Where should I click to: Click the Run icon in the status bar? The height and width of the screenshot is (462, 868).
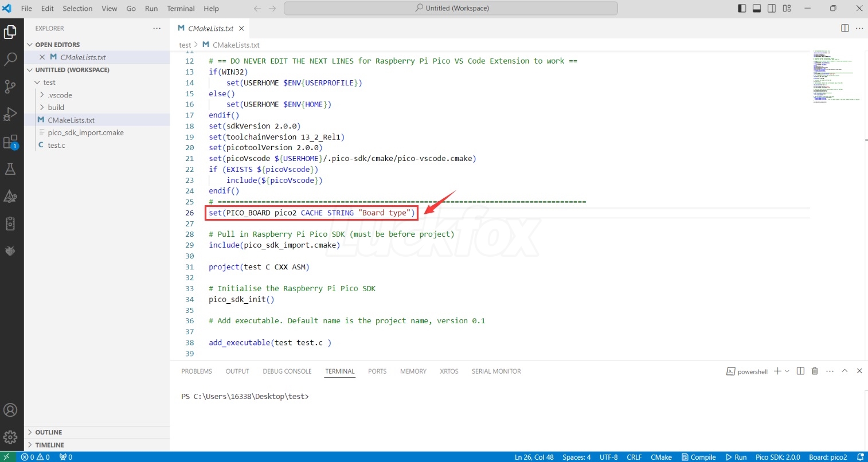pyautogui.click(x=736, y=457)
